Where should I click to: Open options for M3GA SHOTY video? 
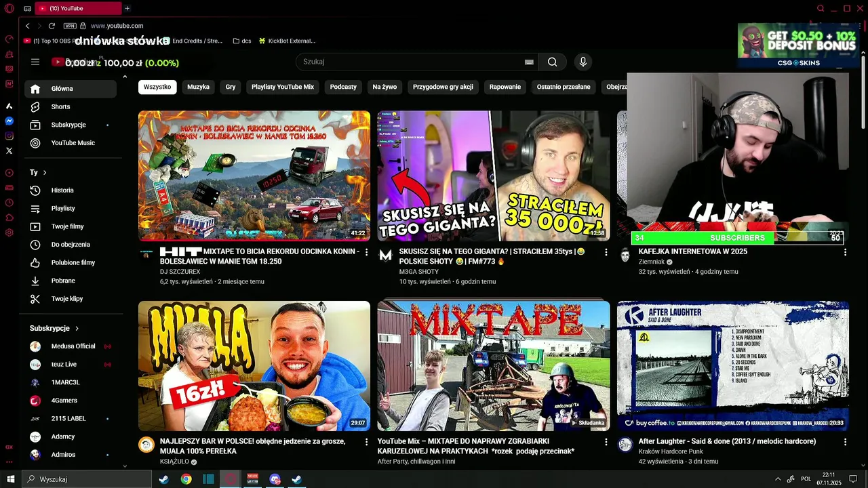[x=606, y=252]
